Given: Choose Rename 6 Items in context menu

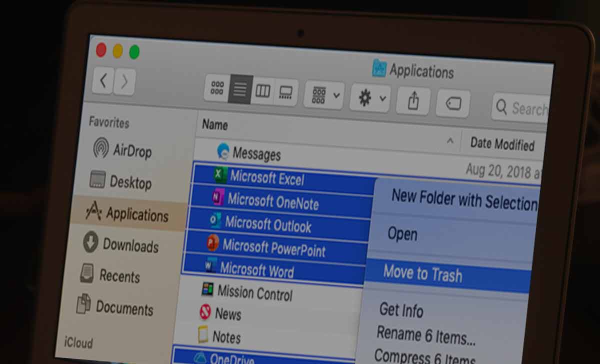Looking at the screenshot, I should tap(426, 334).
